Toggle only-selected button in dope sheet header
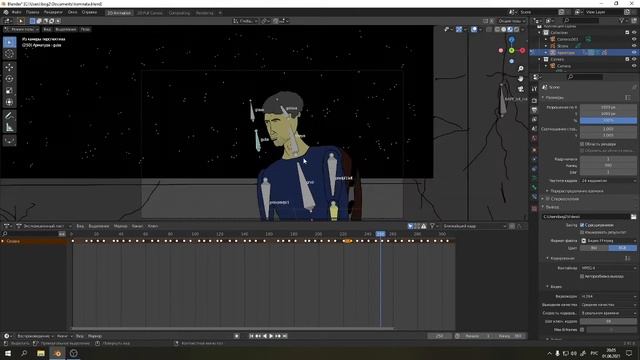This screenshot has height=360, width=640. [x=410, y=226]
